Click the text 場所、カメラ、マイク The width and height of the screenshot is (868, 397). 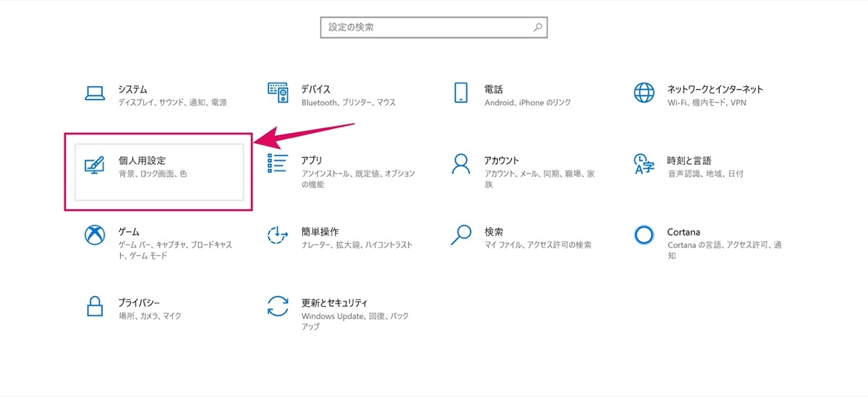[x=150, y=316]
